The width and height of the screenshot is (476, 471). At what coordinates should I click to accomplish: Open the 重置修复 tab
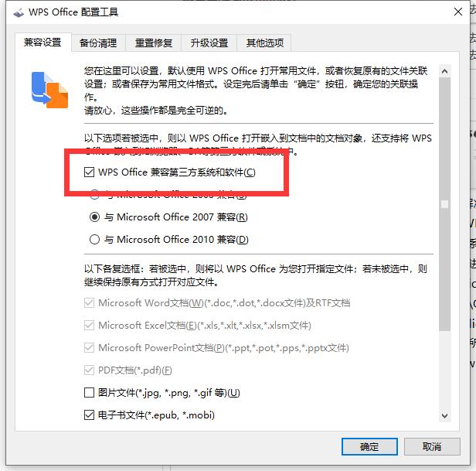click(x=154, y=43)
